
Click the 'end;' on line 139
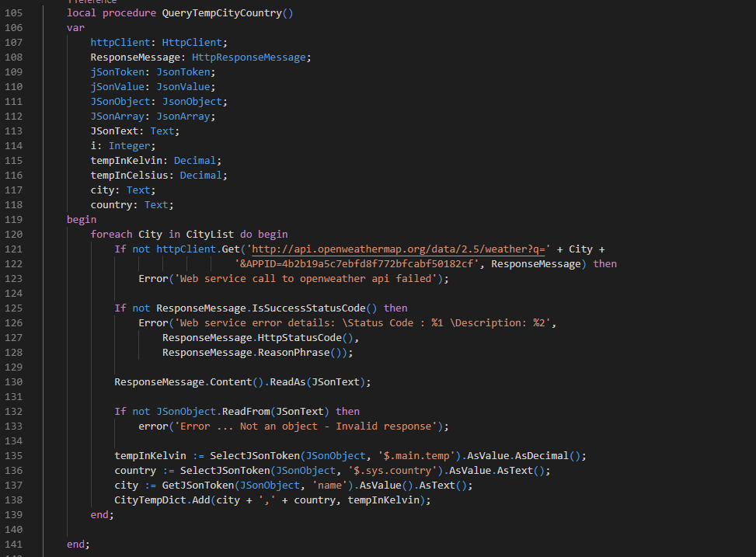click(x=103, y=515)
